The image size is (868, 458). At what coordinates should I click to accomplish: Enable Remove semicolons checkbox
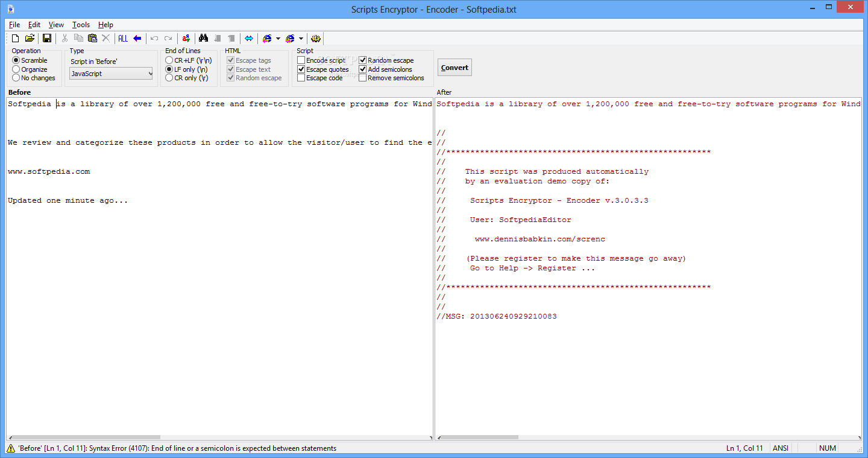tap(392, 78)
